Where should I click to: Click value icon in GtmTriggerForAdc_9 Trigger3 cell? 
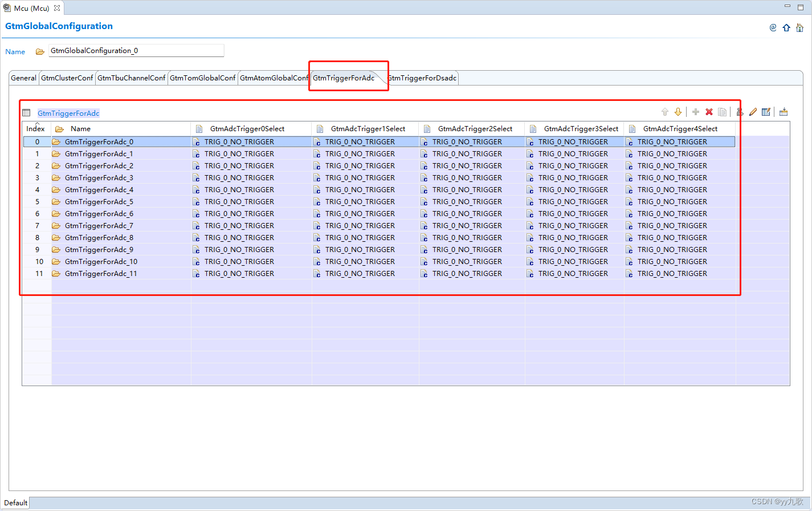point(530,250)
